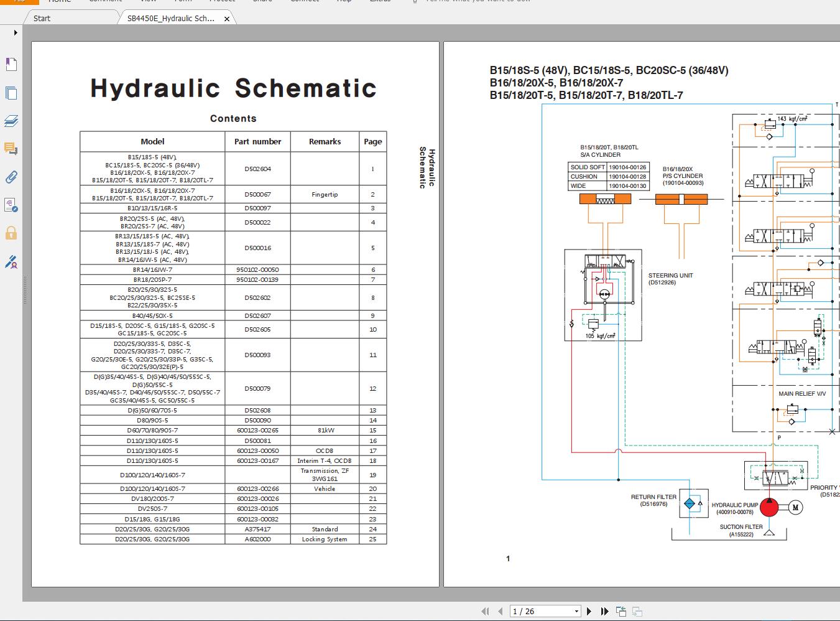Open the Security padlock panel
The image size is (840, 621).
(x=11, y=233)
